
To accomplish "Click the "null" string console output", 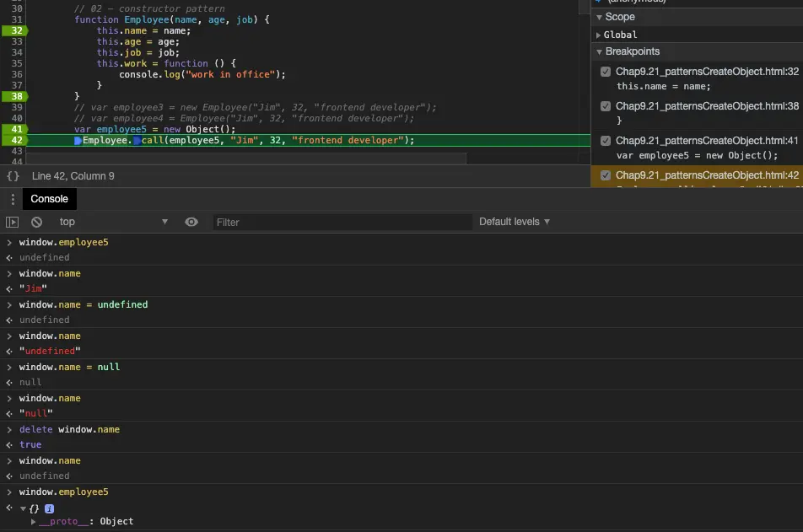I will [x=35, y=414].
